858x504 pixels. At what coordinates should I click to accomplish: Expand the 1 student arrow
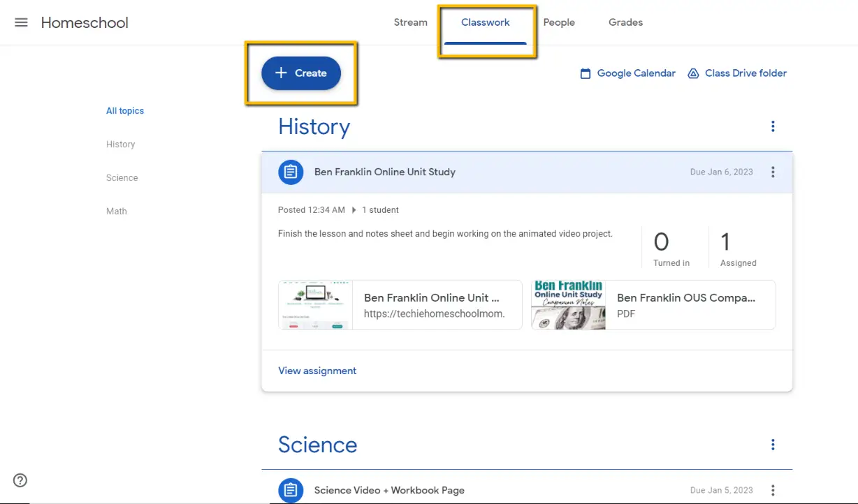click(x=354, y=209)
